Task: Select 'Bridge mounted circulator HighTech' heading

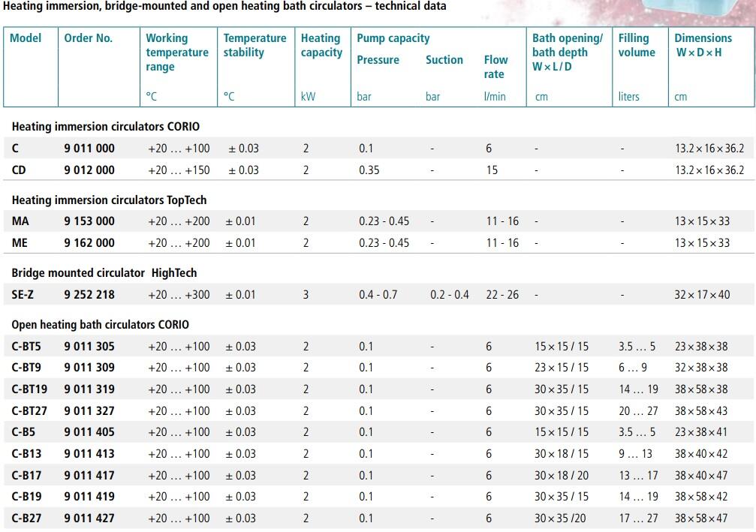Action: (x=104, y=273)
